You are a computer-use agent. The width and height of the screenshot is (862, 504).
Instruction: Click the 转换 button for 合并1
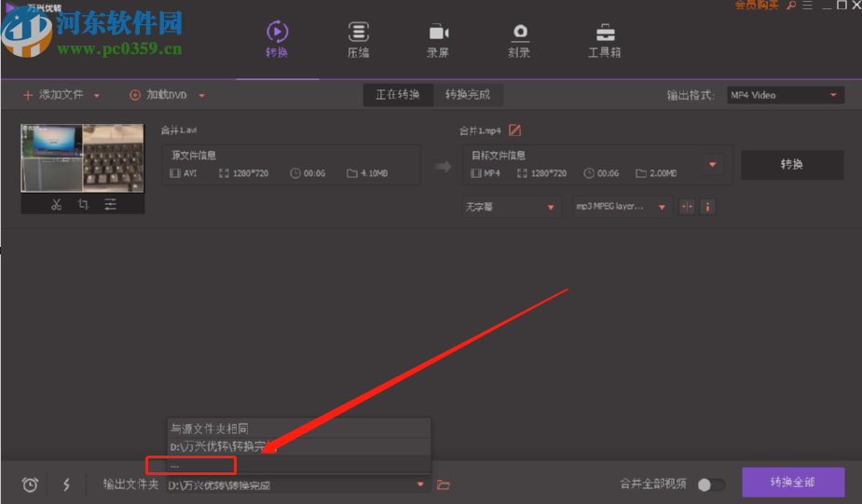pyautogui.click(x=792, y=164)
